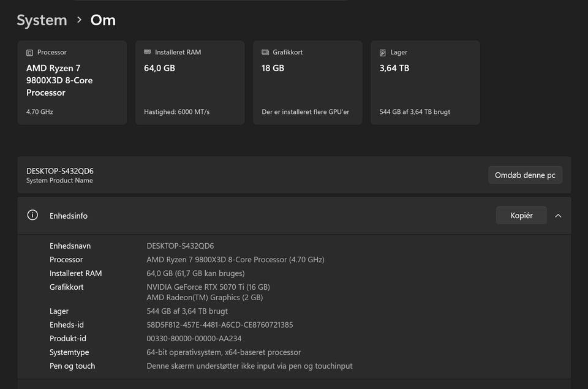The width and height of the screenshot is (588, 389).
Task: Click the pen og touchinput support text
Action: point(249,366)
